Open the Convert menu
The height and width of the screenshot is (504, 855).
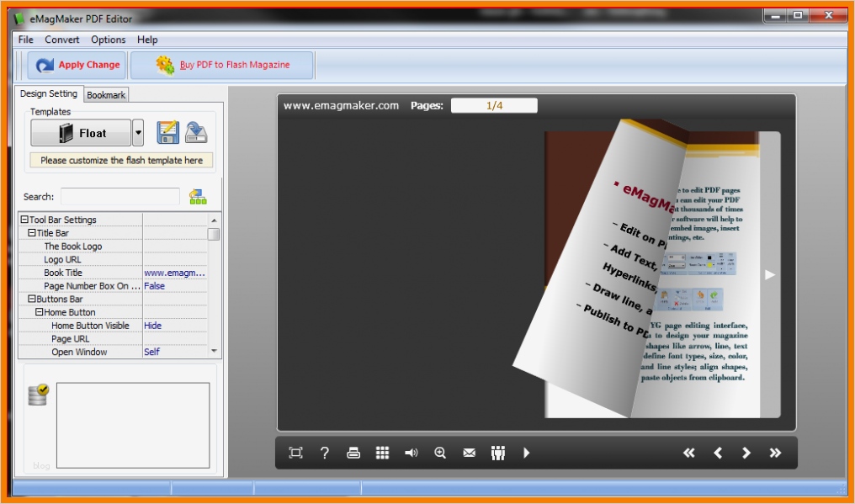coord(61,40)
